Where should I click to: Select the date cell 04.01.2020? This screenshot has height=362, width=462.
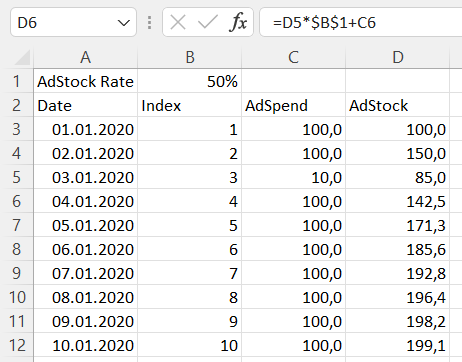[x=86, y=201]
